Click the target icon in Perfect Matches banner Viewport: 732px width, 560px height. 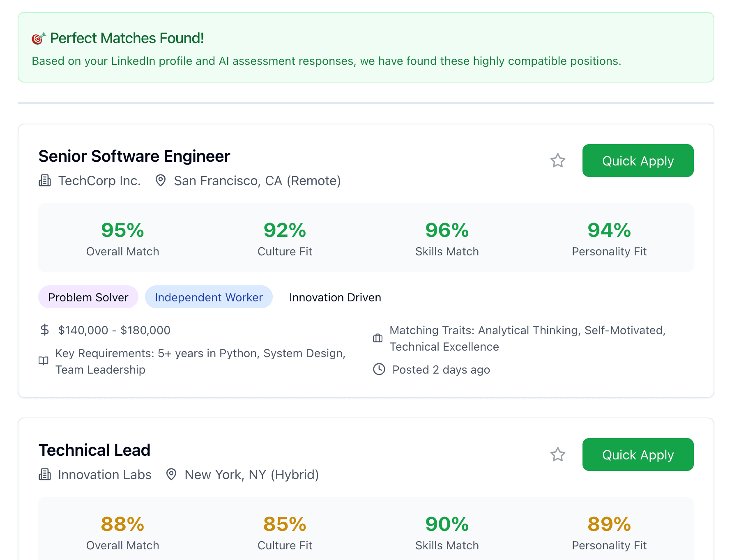pos(39,39)
